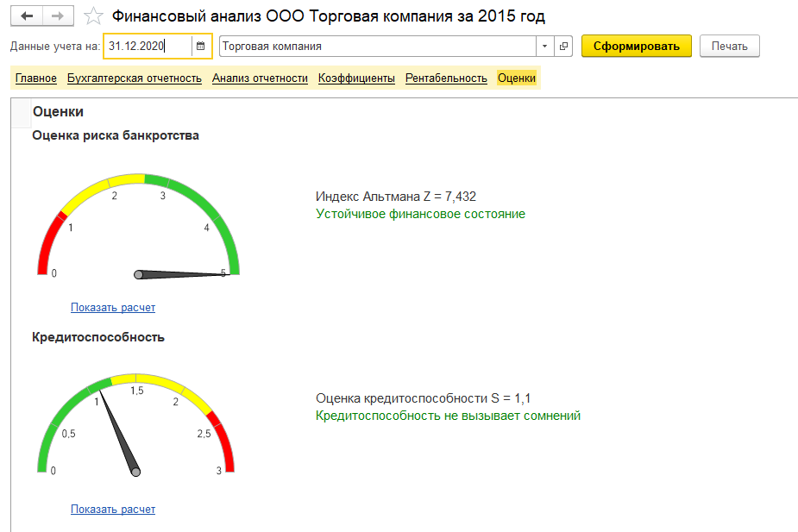Go forward with the right arrow button
Viewport: 798px width, 532px height.
[x=58, y=16]
